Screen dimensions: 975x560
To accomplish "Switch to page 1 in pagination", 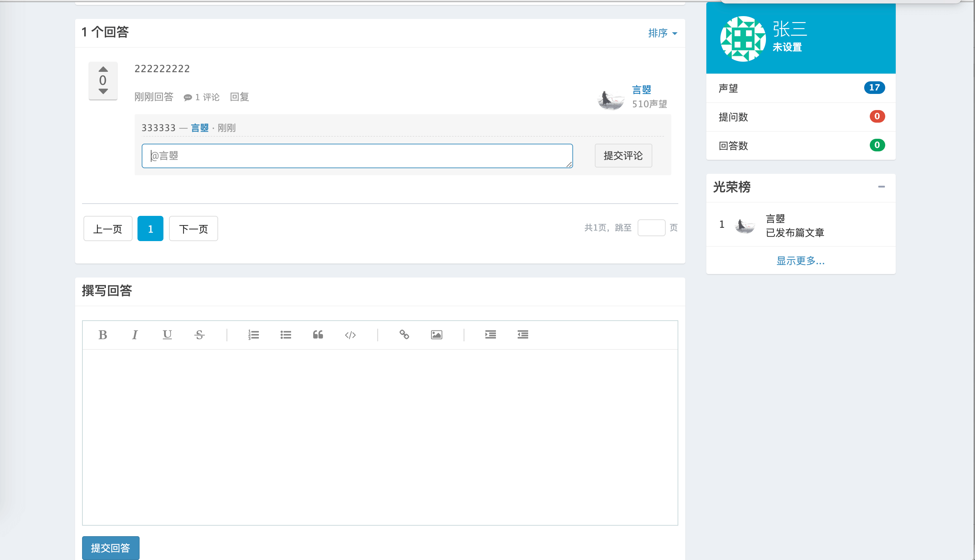I will [x=150, y=228].
